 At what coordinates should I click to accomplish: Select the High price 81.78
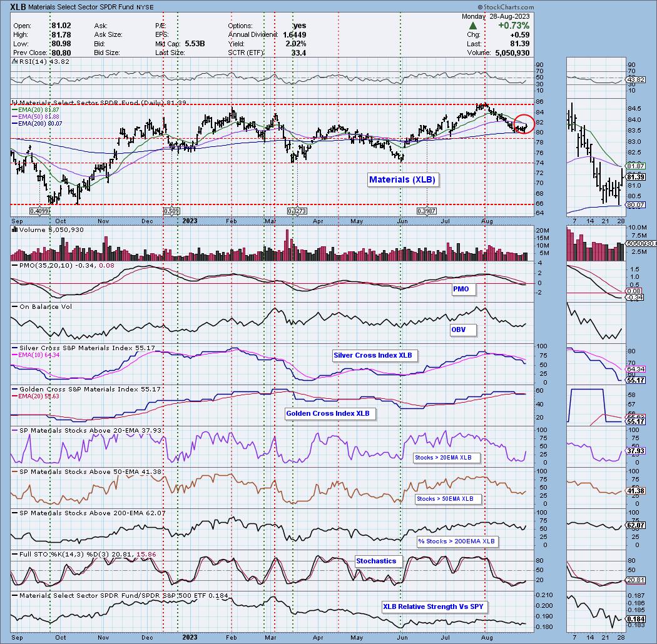coord(61,35)
